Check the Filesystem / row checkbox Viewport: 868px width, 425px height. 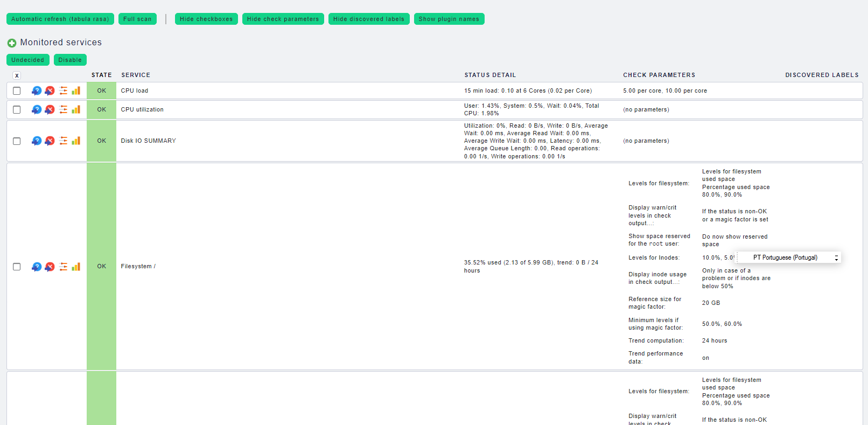click(x=17, y=267)
